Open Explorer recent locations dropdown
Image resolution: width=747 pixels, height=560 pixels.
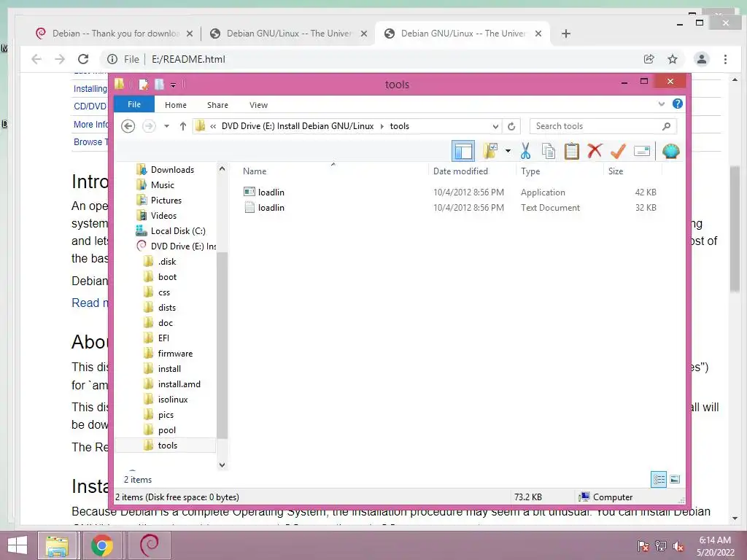pyautogui.click(x=167, y=126)
